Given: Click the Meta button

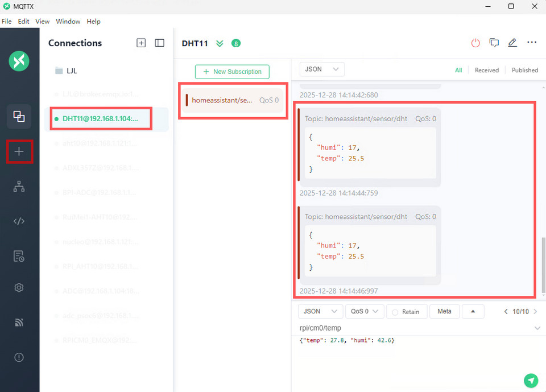Looking at the screenshot, I should 444,311.
